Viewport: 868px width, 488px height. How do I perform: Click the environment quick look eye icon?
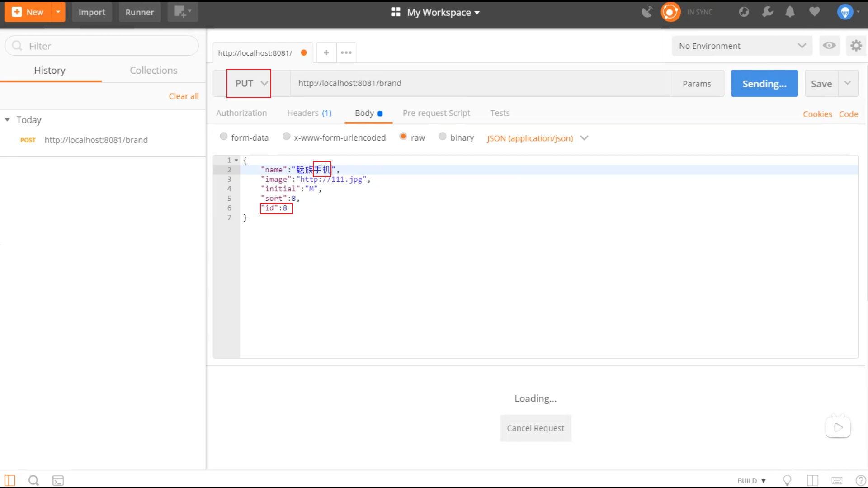pyautogui.click(x=829, y=46)
